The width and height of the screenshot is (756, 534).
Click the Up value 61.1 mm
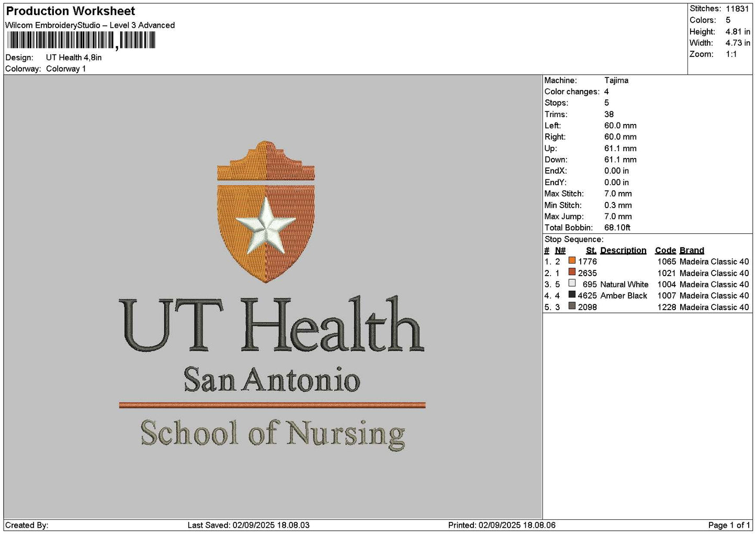620,149
